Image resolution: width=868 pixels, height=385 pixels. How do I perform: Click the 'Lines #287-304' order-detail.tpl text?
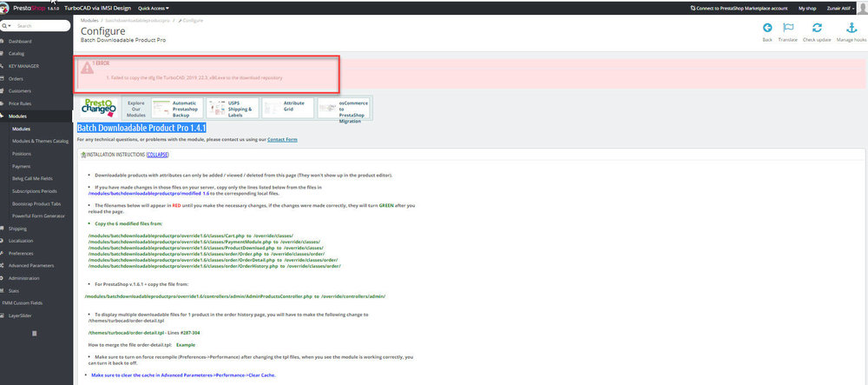(x=144, y=333)
